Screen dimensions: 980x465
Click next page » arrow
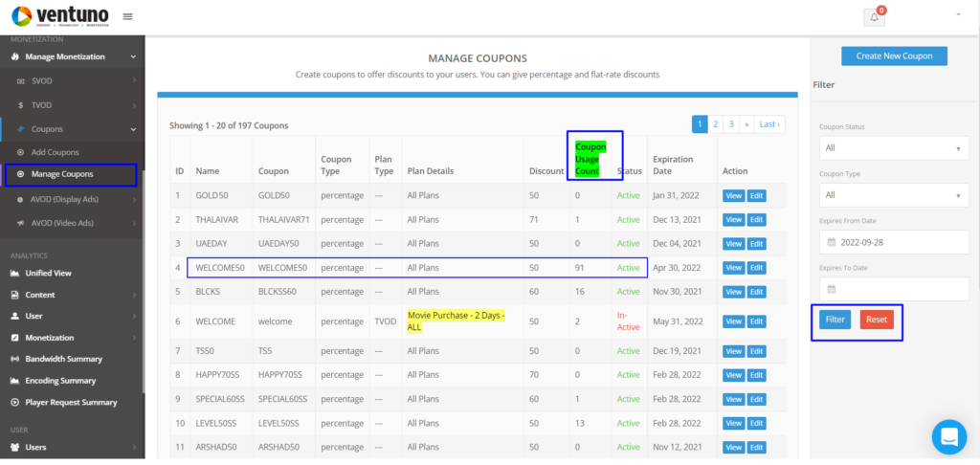[x=746, y=124]
